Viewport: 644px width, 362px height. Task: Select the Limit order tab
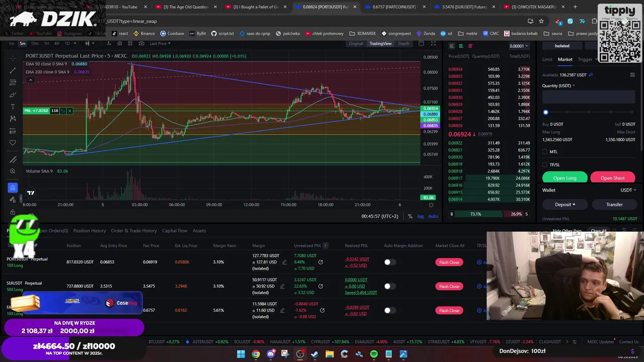pyautogui.click(x=547, y=59)
